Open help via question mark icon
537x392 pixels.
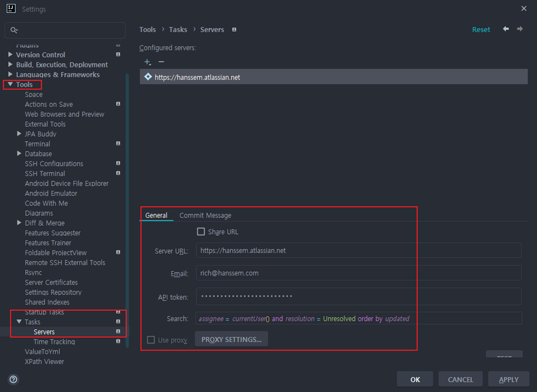(x=13, y=379)
